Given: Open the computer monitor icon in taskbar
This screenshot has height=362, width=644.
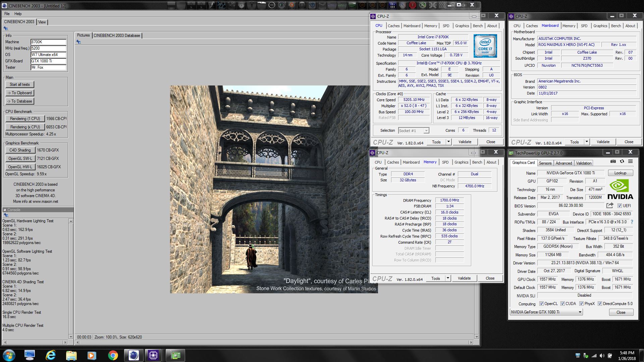Looking at the screenshot, I should (30, 355).
